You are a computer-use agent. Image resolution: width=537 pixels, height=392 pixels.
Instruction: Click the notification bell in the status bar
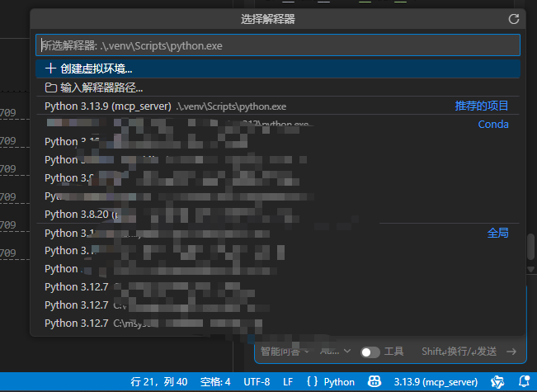(x=525, y=382)
